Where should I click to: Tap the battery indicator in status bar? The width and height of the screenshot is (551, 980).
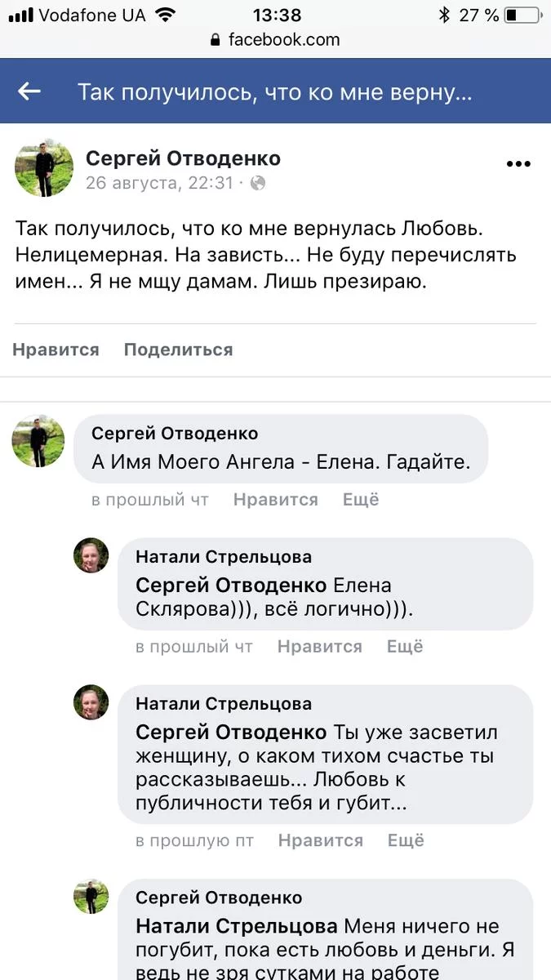522,15
